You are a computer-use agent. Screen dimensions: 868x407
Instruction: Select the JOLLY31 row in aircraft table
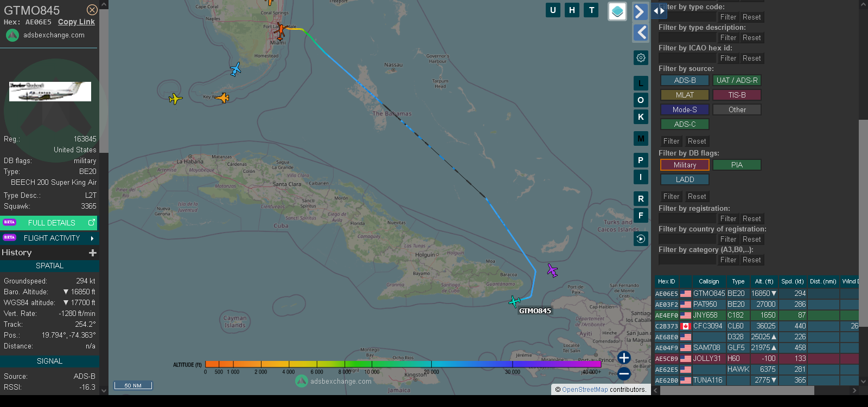click(756, 358)
